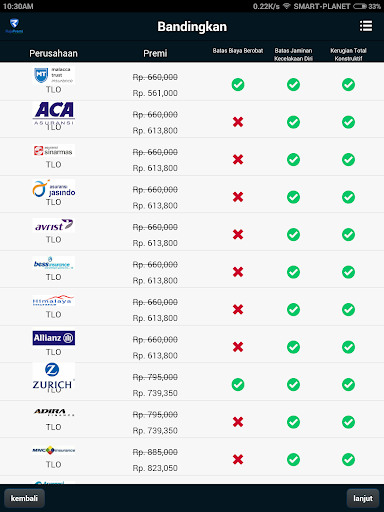Tap the RajaPremi shield logo icon
Screen dimensions: 384x512
(x=14, y=26)
